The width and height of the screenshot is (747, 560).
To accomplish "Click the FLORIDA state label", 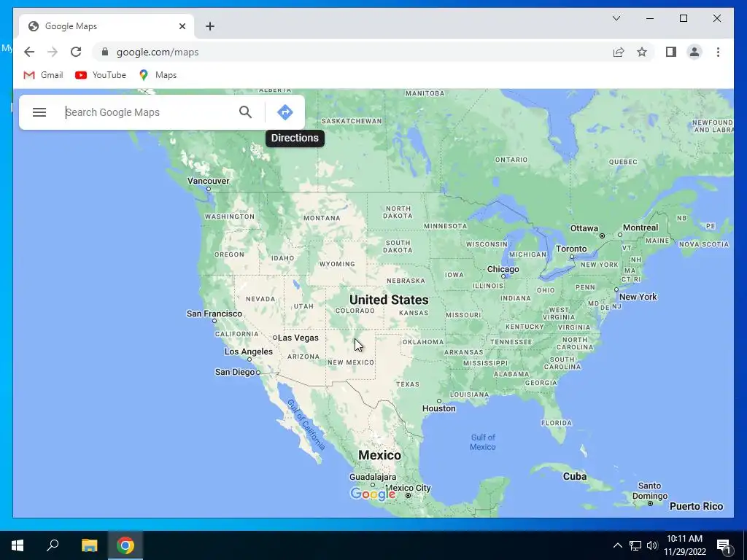I will (x=557, y=423).
